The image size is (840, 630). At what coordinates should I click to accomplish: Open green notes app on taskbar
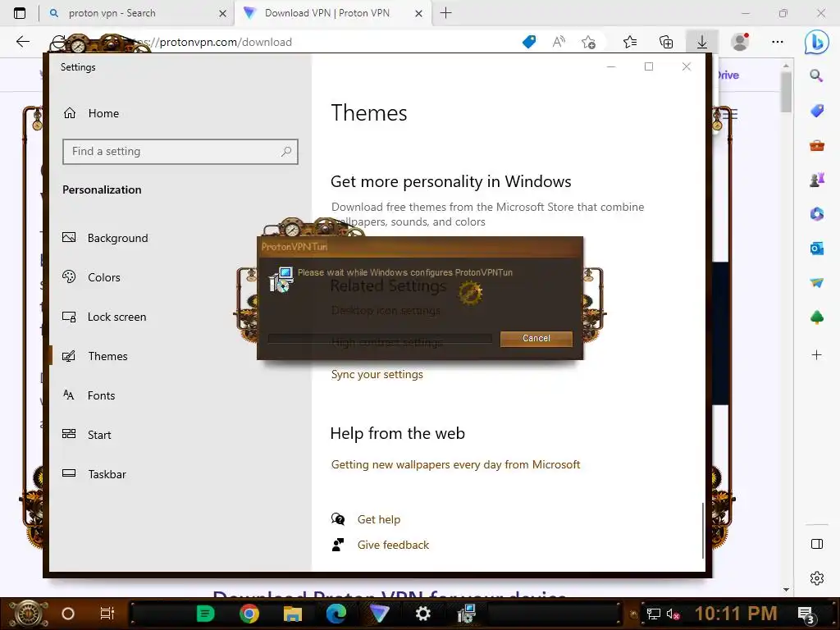coord(205,614)
